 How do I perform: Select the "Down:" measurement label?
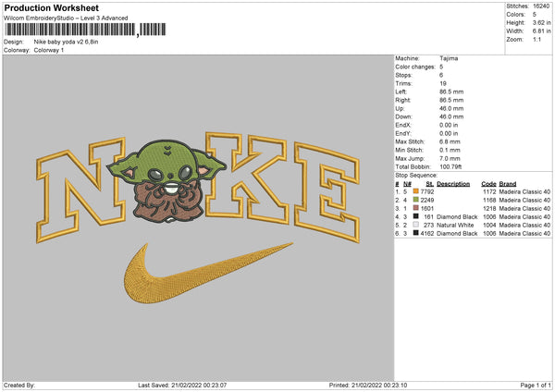click(403, 116)
